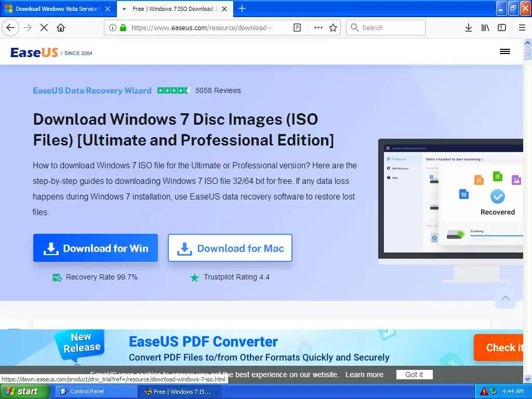The image size is (532, 399).
Task: Switch to Control Panel in taskbar
Action: (x=96, y=392)
